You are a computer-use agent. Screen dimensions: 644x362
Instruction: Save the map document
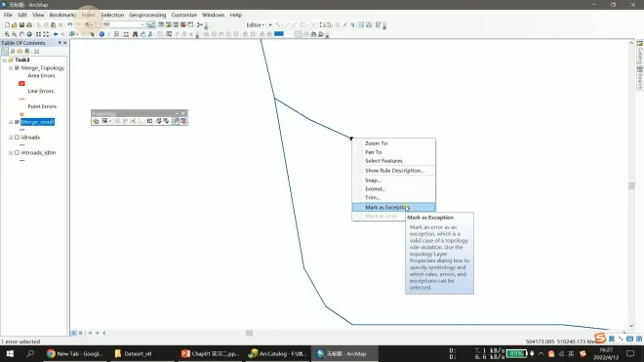click(21, 25)
